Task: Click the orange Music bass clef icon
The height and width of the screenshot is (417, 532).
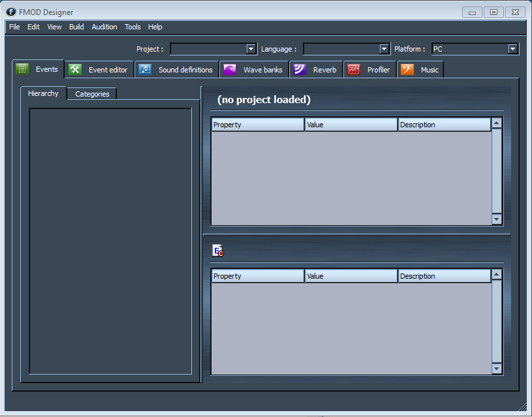Action: tap(407, 70)
